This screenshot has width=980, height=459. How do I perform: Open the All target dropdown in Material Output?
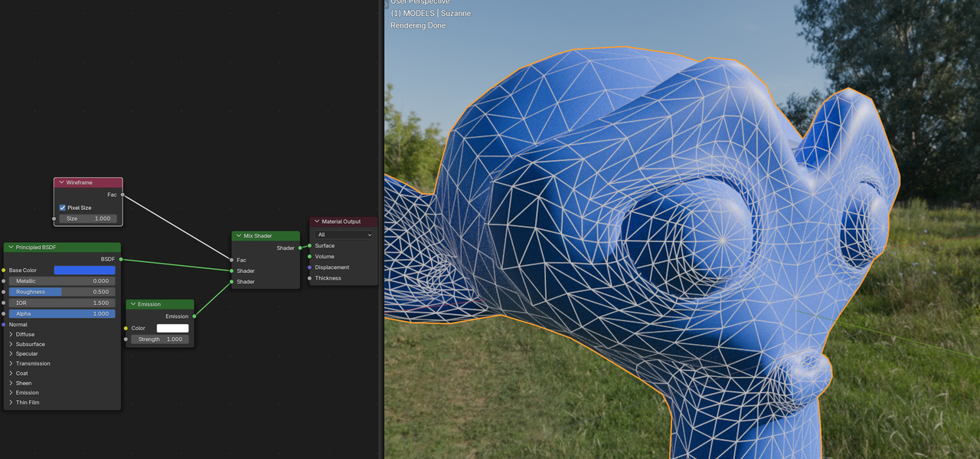click(x=344, y=234)
